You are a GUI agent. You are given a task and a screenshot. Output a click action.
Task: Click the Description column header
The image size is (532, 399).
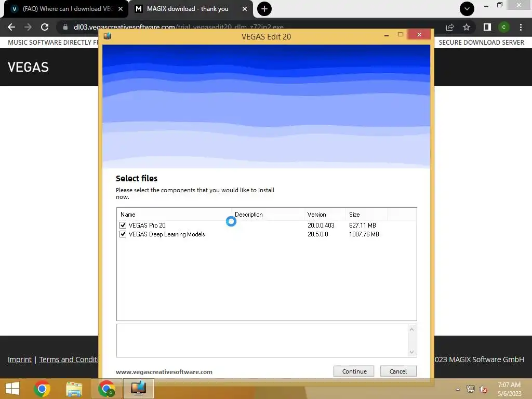[268, 215]
